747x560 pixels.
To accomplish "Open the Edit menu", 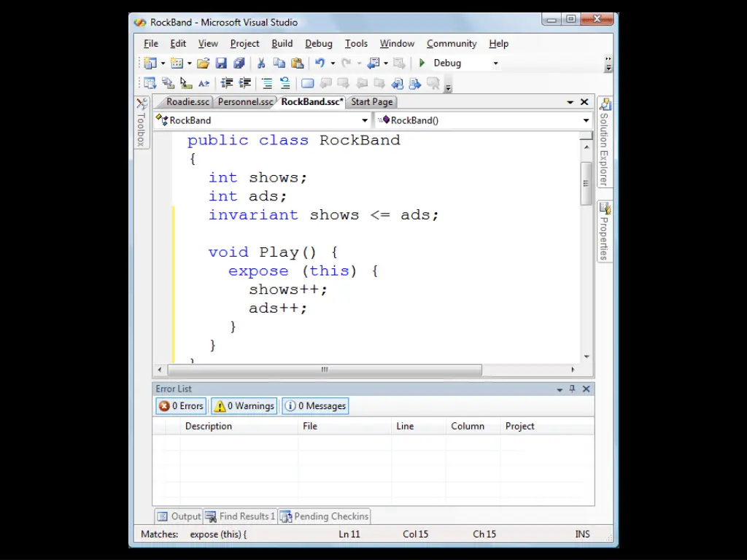I will pyautogui.click(x=178, y=44).
